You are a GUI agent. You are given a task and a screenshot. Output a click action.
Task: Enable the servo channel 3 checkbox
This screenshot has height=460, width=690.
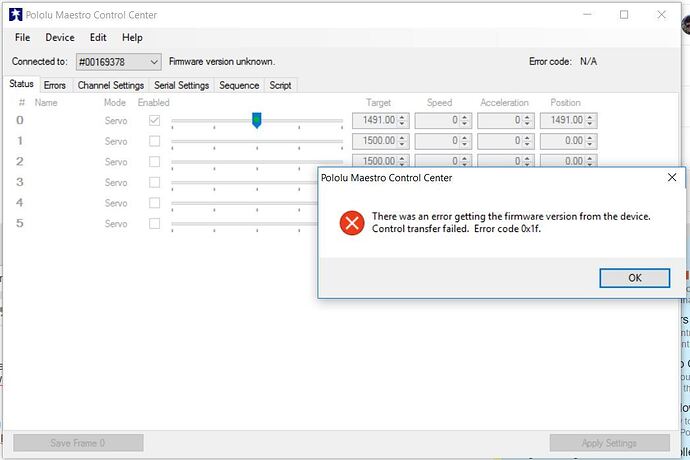154,183
